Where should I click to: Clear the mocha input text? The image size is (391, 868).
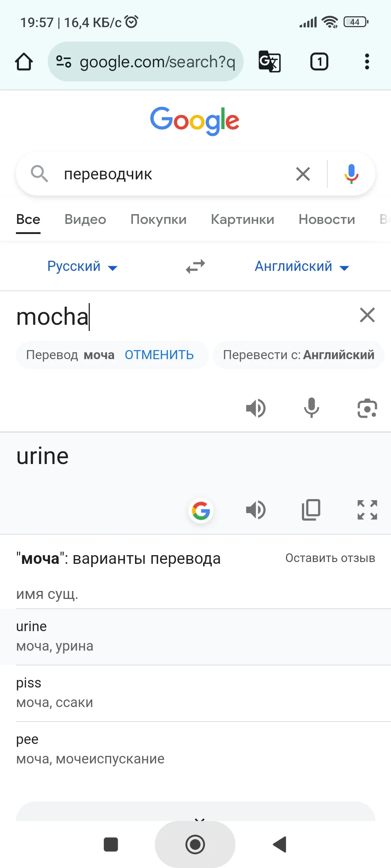tap(367, 315)
